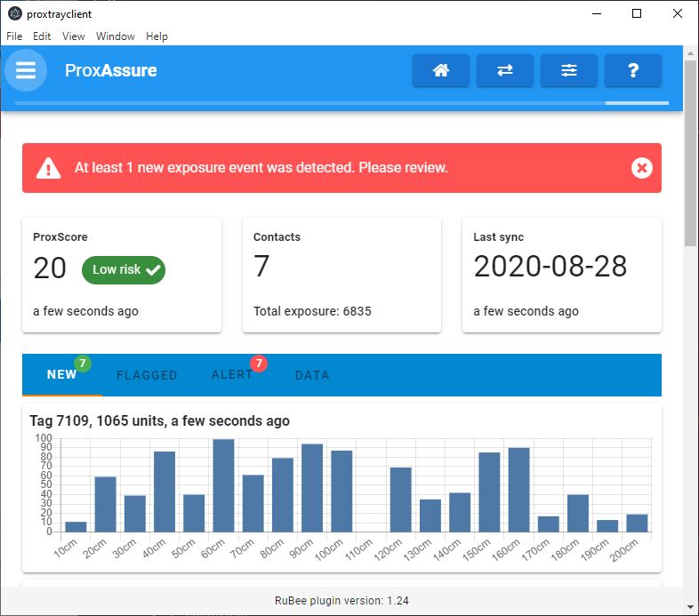Click the warning triangle in the alert
Screen dimensions: 699x616
[48, 168]
